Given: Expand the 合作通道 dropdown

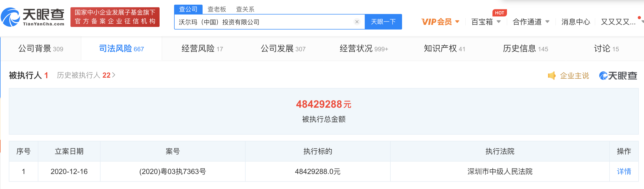Looking at the screenshot, I should click(531, 22).
